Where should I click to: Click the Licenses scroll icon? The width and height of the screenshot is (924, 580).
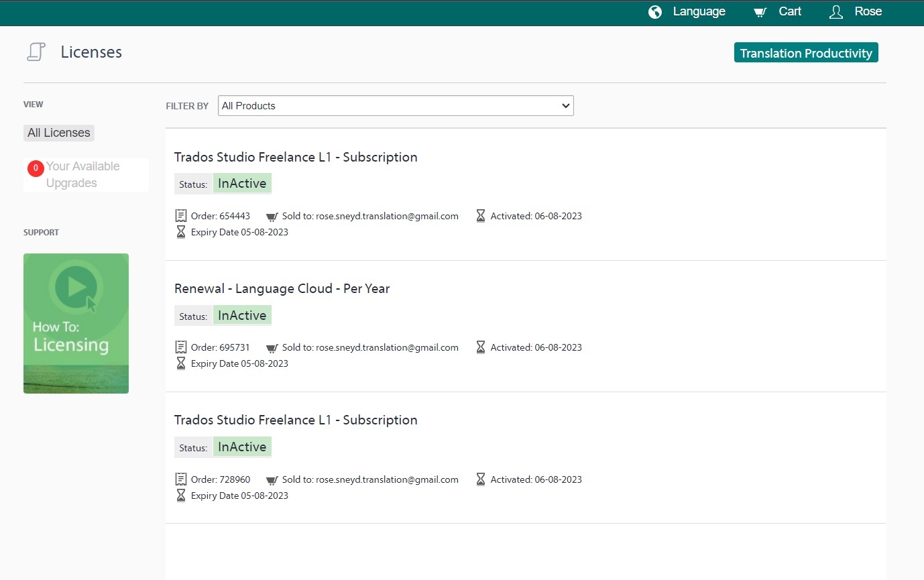point(36,52)
